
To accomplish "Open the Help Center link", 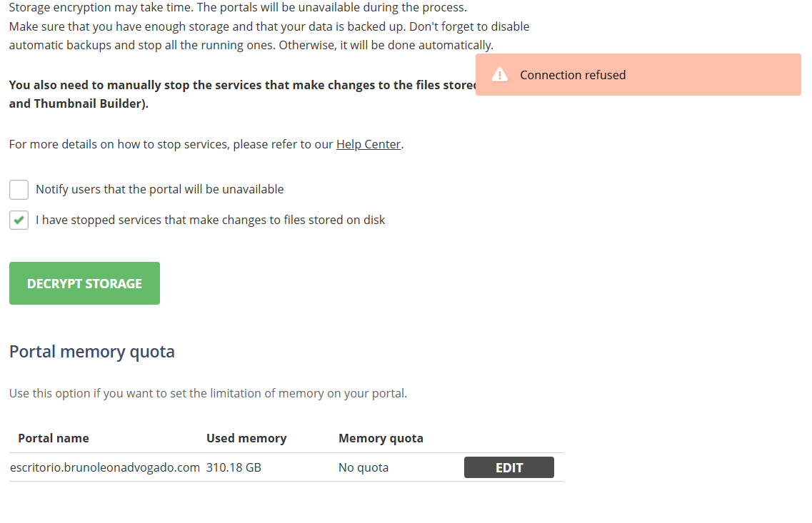I will pyautogui.click(x=369, y=144).
